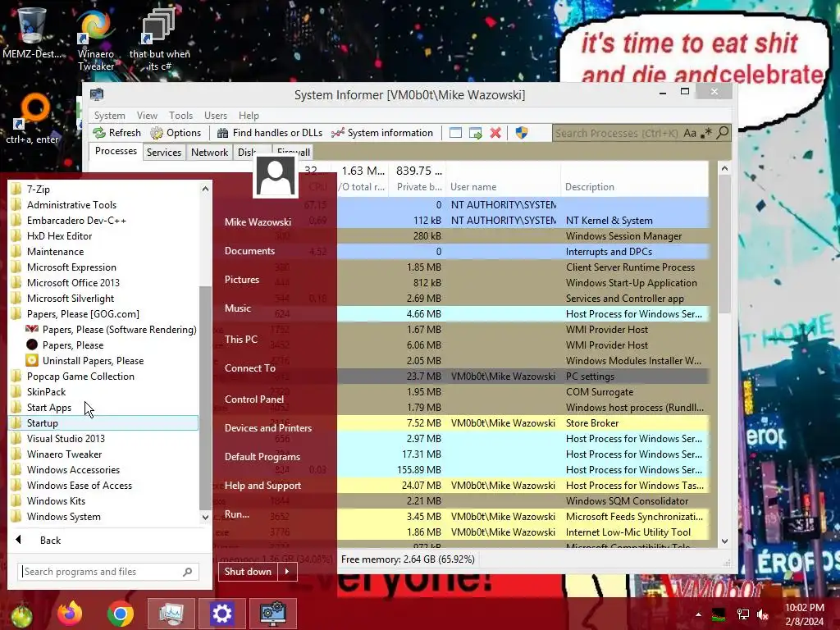This screenshot has height=630, width=840.
Task: Click the UAC shield toolbar icon
Action: pyautogui.click(x=521, y=133)
